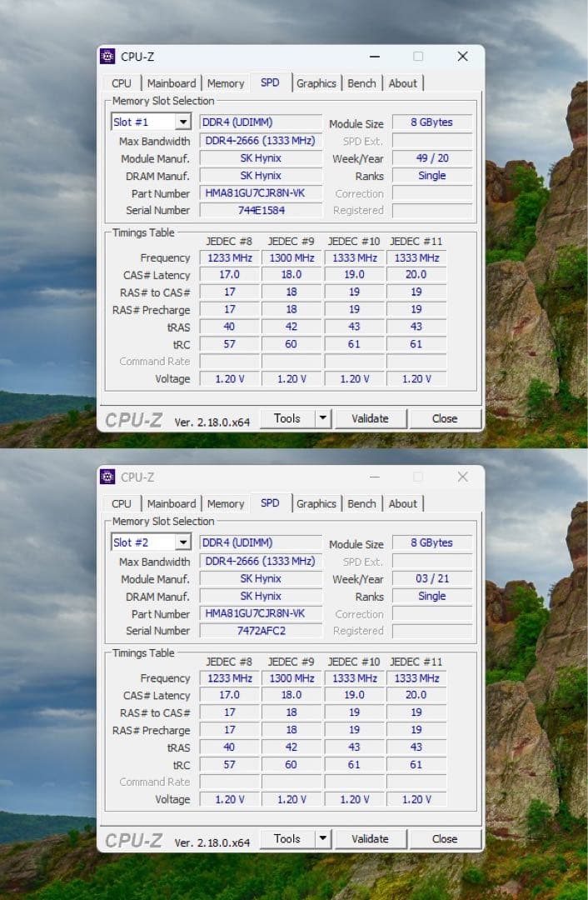Screen dimensions: 588x900
Task: Open the CPU tab in the Slot #1 window
Action: click(122, 83)
